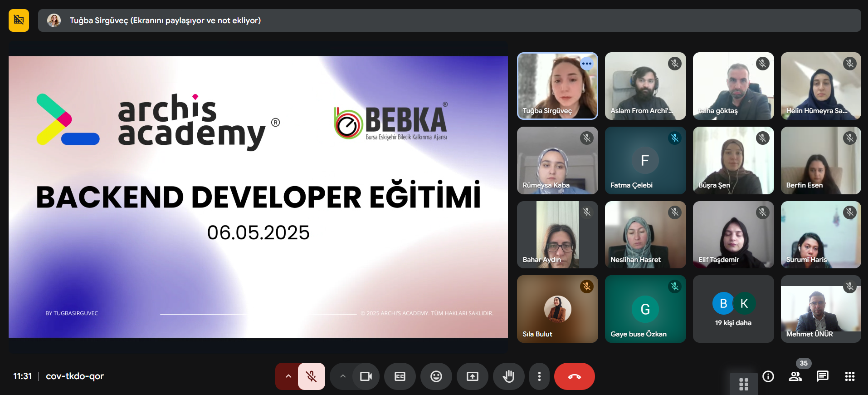Open Tuğba Sirgüveç presenter avatar in banner
Viewport: 868px width, 395px height.
pos(54,20)
